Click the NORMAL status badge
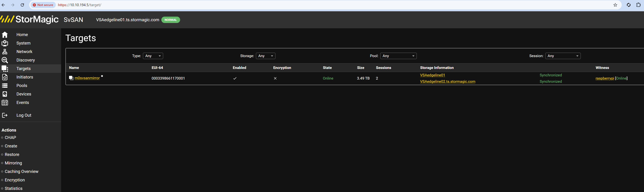This screenshot has height=192, width=644. click(171, 20)
